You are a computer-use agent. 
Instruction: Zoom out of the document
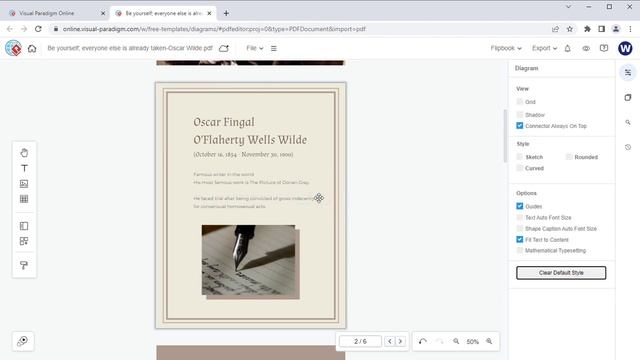coord(456,341)
